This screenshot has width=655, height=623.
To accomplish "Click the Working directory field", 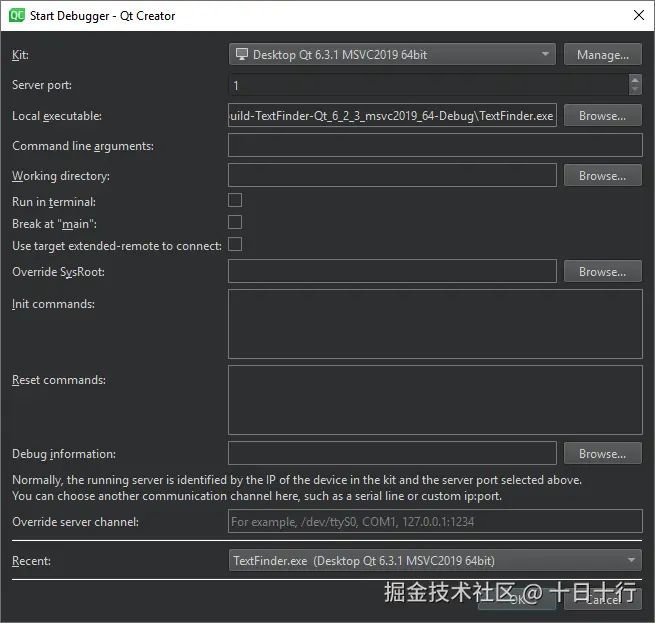I will click(x=392, y=175).
